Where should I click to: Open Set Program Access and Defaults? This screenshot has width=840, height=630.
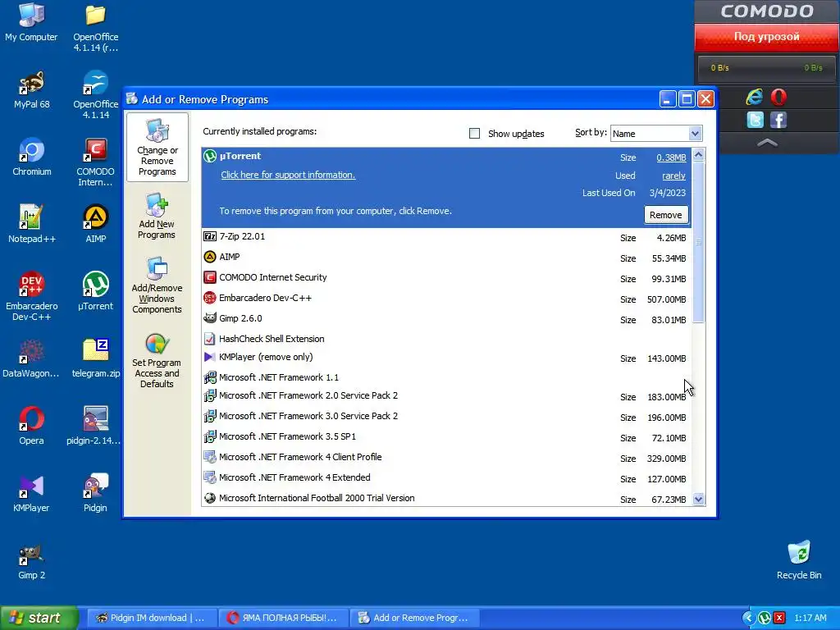point(157,361)
